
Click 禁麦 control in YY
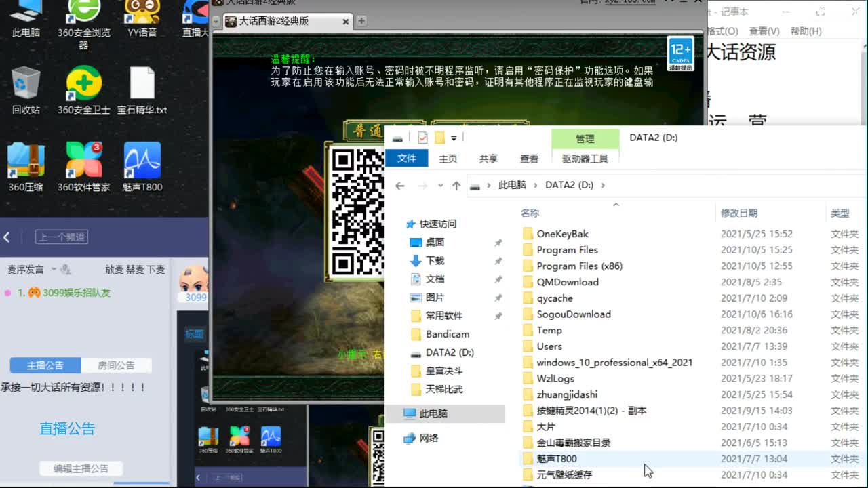134,270
